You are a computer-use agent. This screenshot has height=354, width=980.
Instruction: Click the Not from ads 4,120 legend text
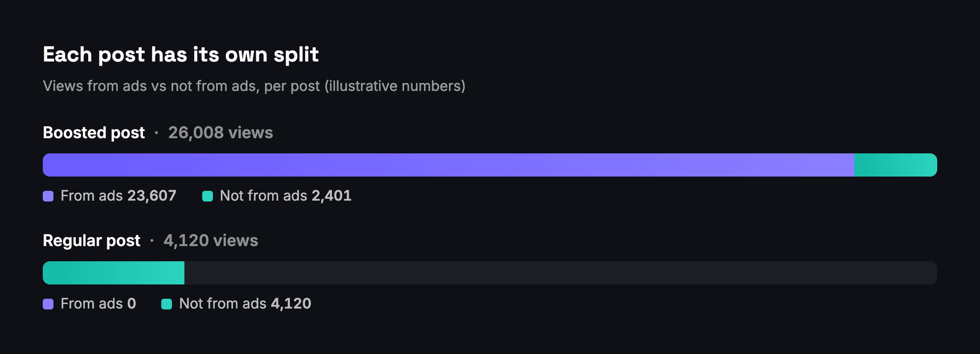245,304
